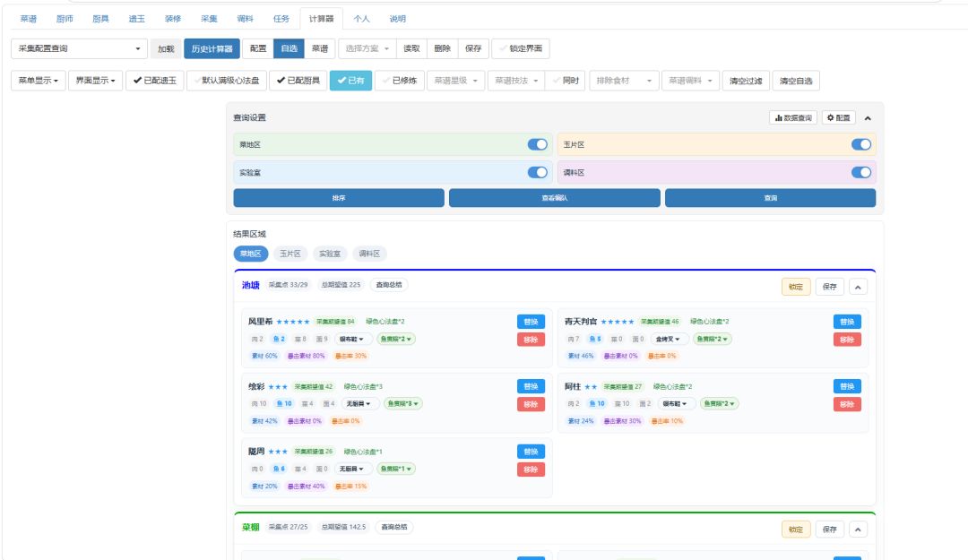Click the 清空自选 button
Image resolution: width=968 pixels, height=560 pixels.
click(x=796, y=81)
